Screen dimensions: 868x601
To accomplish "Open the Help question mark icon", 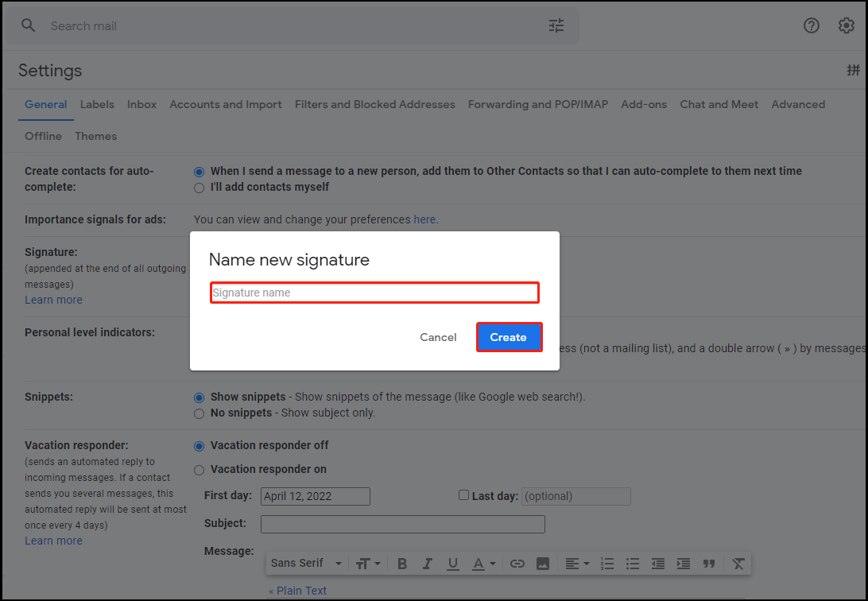I will [x=812, y=25].
